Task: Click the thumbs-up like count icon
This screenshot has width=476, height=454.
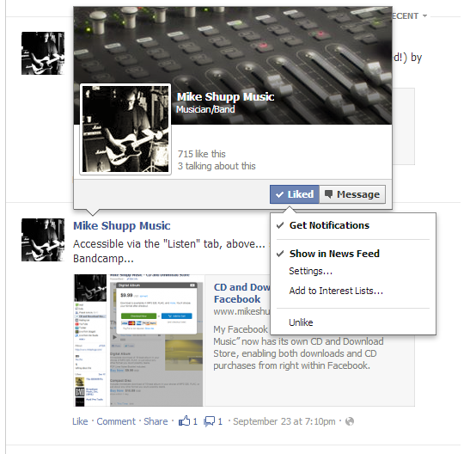Action: coord(184,420)
